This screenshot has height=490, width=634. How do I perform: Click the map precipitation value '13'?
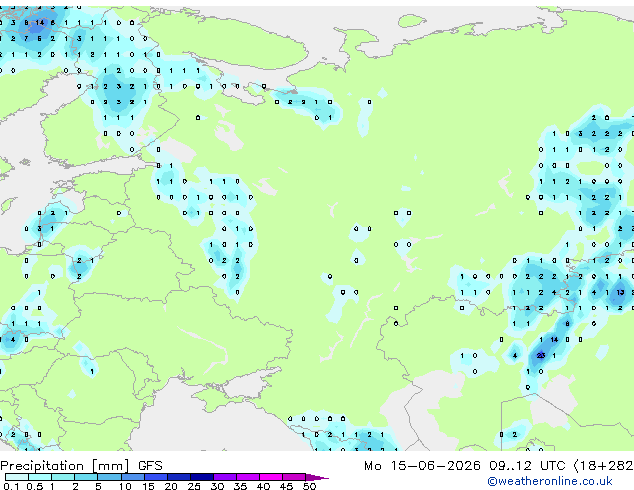[620, 292]
